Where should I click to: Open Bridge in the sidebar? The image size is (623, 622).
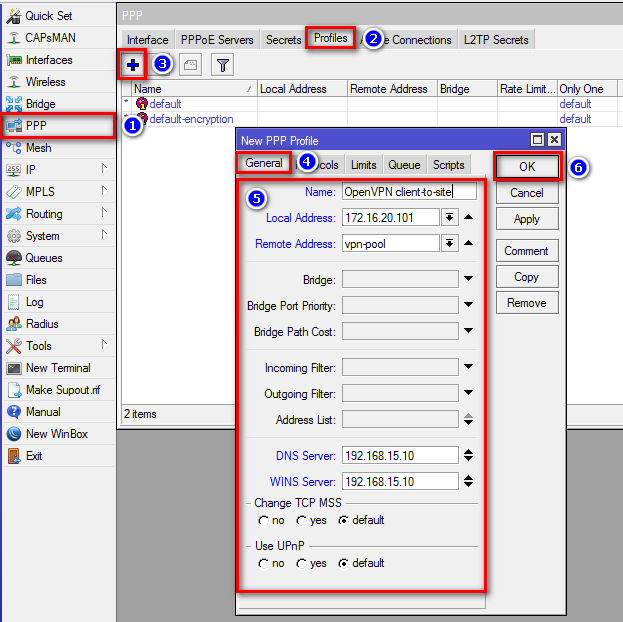coord(59,104)
